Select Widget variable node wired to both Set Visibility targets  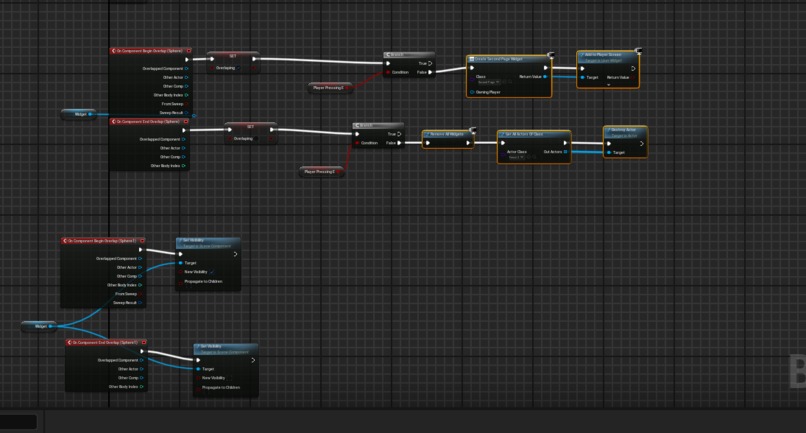coord(39,326)
